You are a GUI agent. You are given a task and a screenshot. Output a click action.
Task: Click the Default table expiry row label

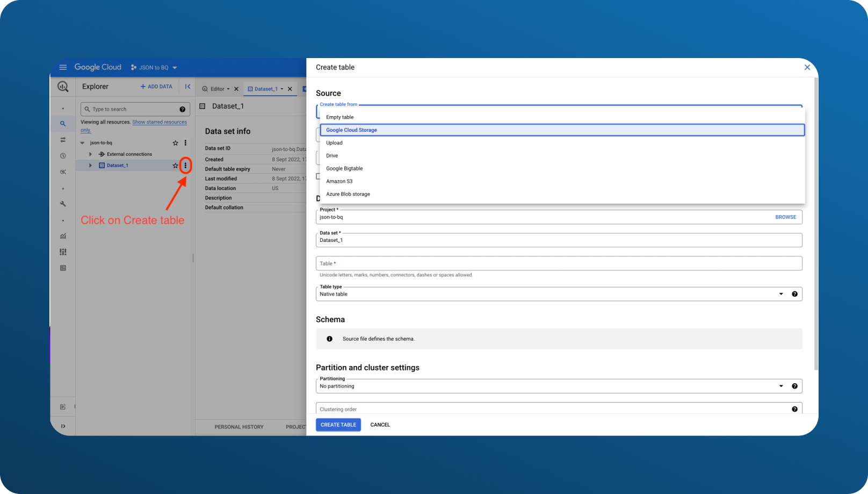point(228,169)
